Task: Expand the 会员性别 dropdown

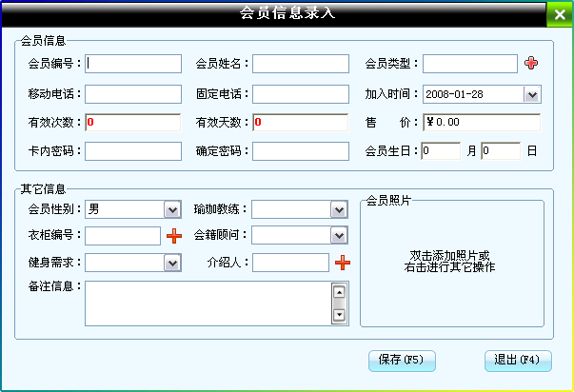Action: point(171,209)
